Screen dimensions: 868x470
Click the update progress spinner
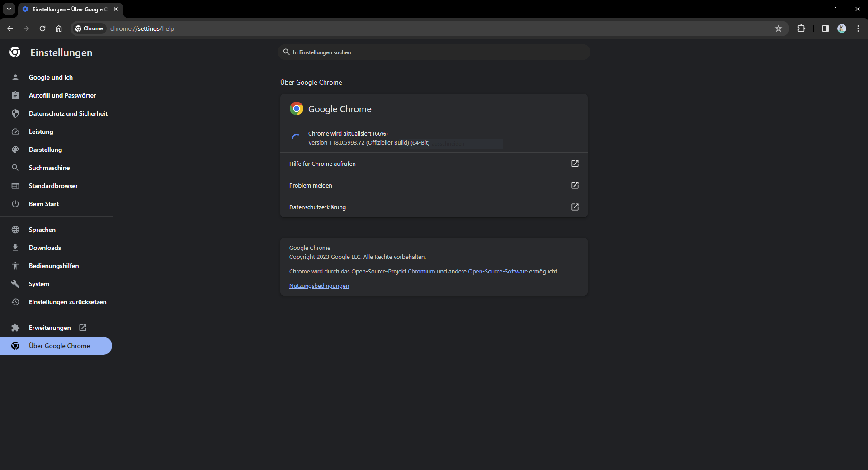296,137
